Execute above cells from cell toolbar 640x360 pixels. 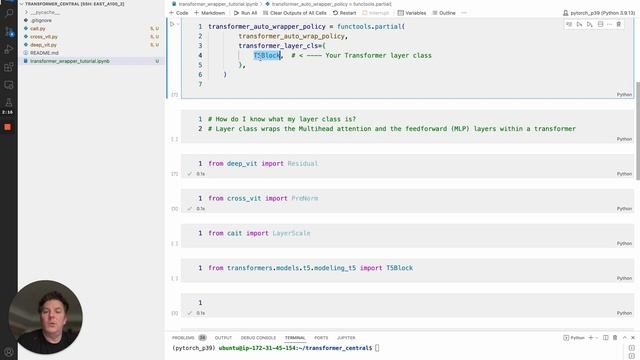(x=579, y=24)
